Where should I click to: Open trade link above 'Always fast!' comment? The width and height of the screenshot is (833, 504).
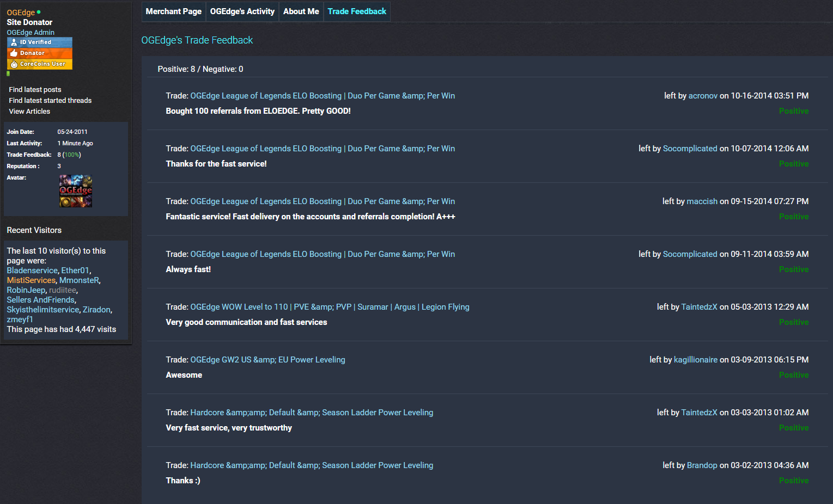tap(323, 254)
